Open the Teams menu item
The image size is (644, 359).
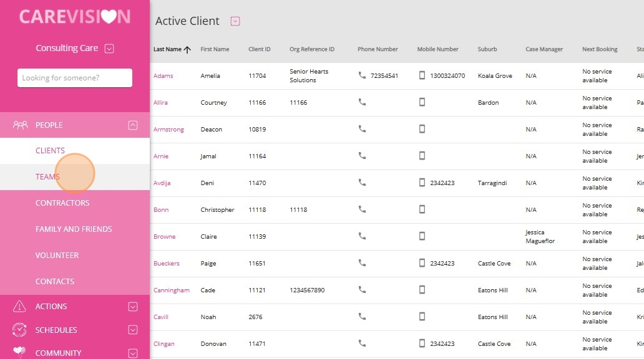(x=47, y=177)
